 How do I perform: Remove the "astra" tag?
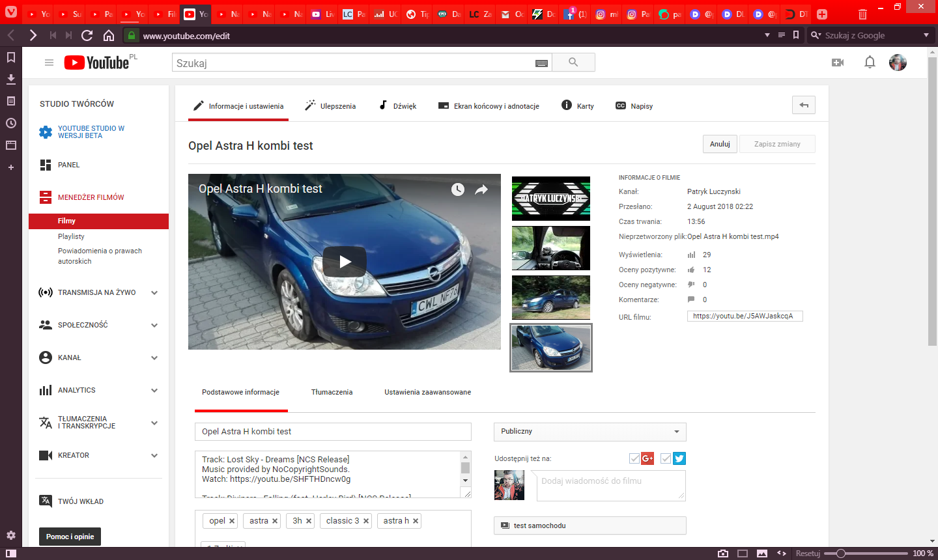click(x=275, y=521)
